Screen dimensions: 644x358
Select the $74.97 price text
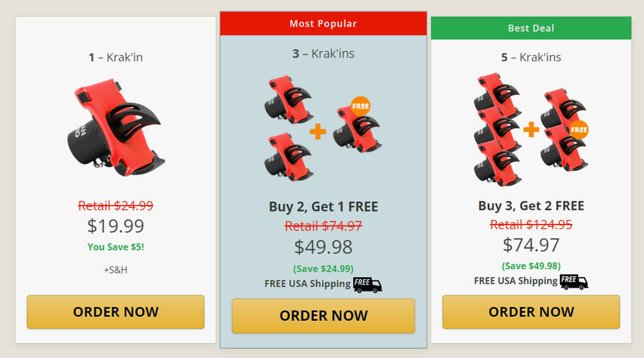(531, 245)
